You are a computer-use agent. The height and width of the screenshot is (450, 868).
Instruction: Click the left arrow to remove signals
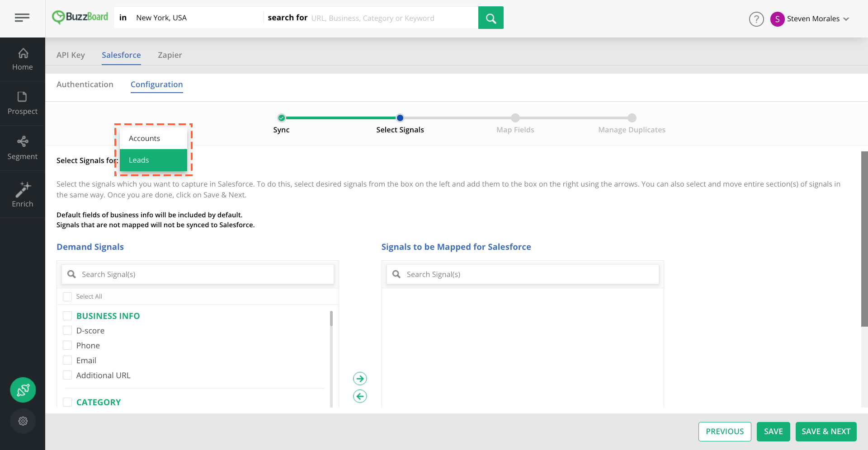pyautogui.click(x=360, y=396)
